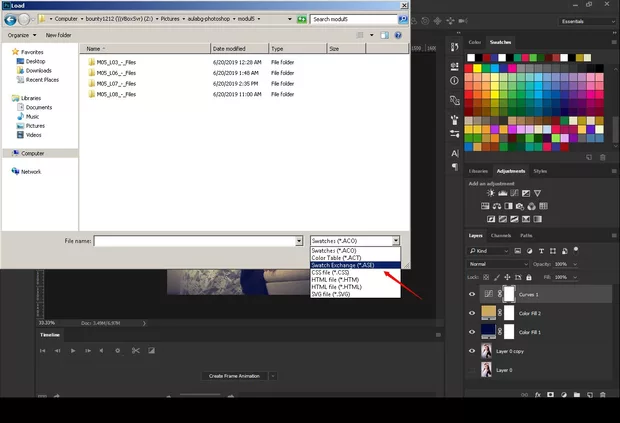Open the Color panel tab
Screen dimensions: 620x423
tap(475, 42)
